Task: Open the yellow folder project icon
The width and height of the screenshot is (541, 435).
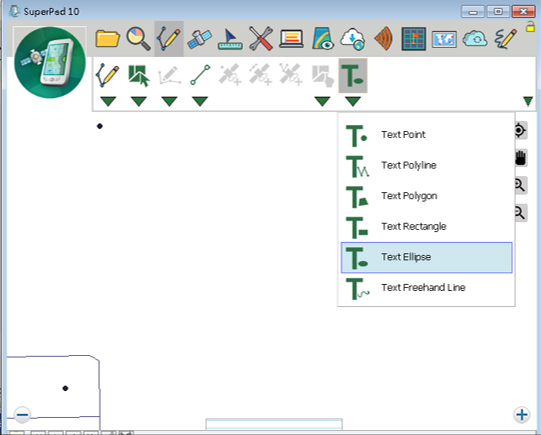Action: click(107, 38)
